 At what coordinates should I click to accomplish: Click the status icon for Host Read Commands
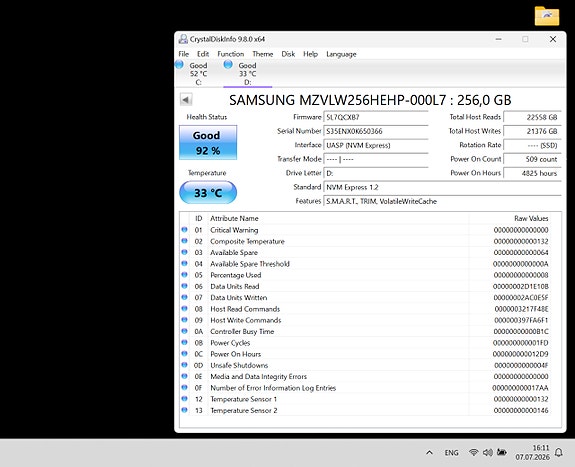[184, 309]
